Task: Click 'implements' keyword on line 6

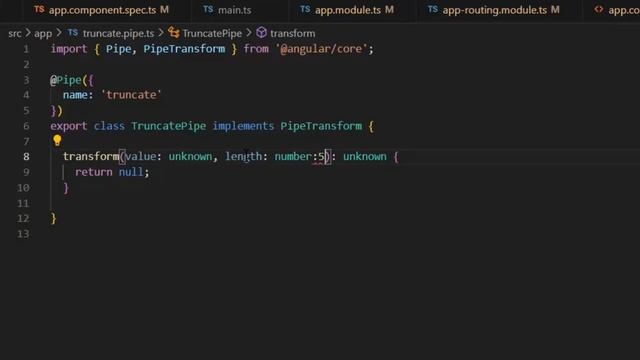Action: pyautogui.click(x=243, y=126)
